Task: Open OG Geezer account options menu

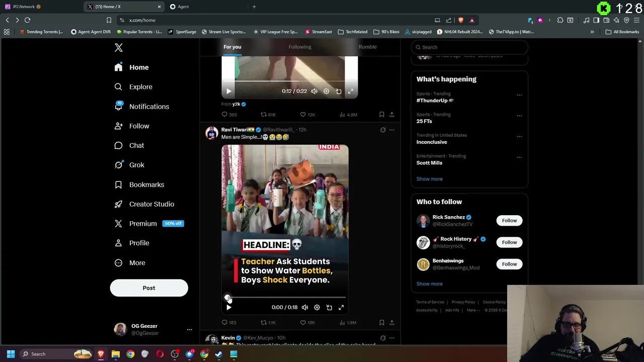Action: (x=189, y=330)
